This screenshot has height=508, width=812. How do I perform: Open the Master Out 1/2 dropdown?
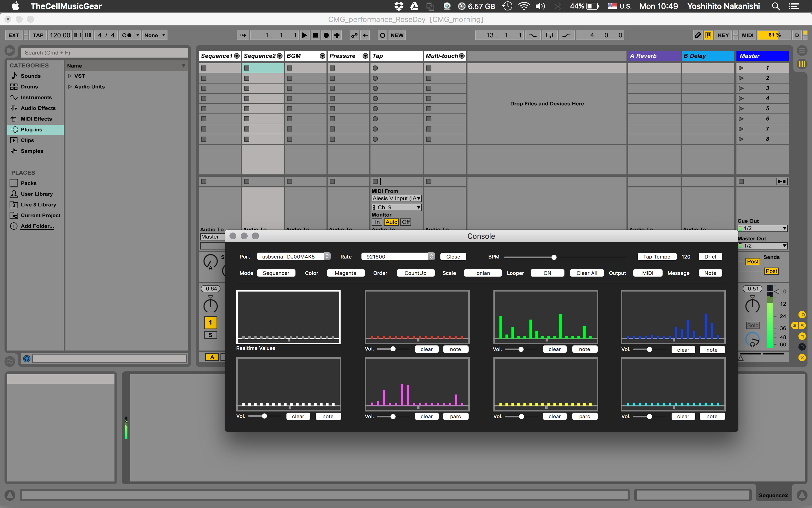(x=762, y=246)
